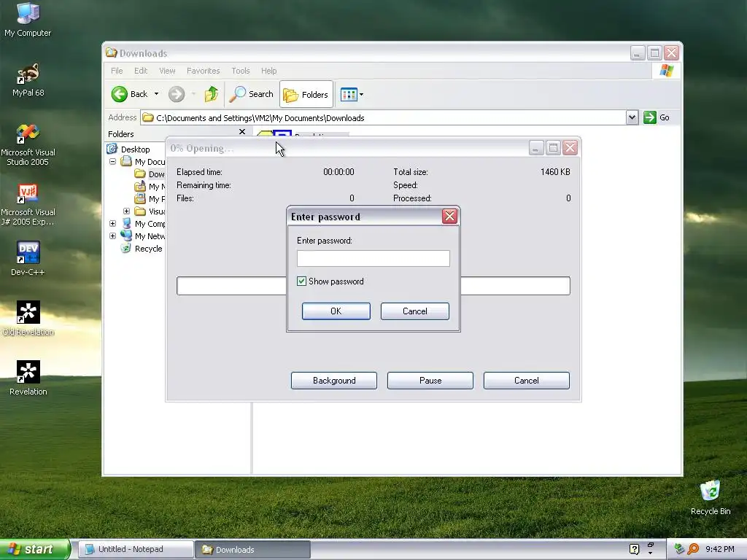Open Back button history dropdown arrow

pyautogui.click(x=156, y=94)
